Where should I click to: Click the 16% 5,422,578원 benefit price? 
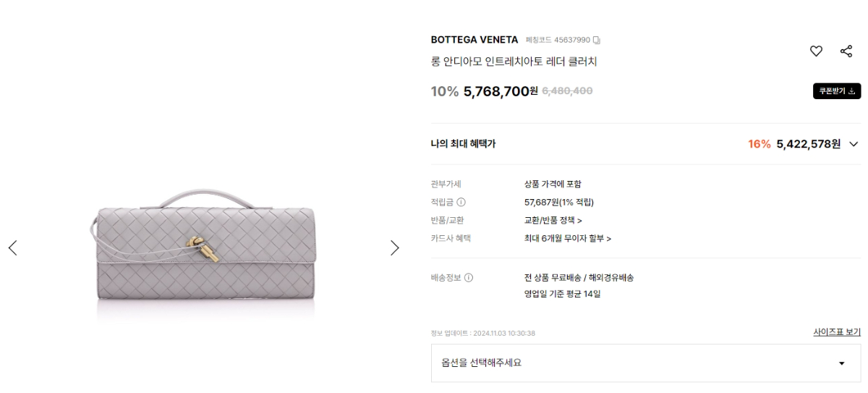[793, 144]
